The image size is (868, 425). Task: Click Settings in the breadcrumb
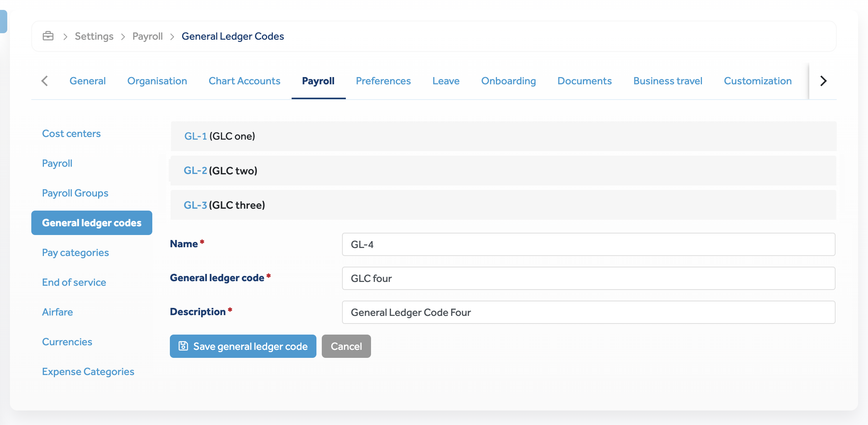[x=94, y=36]
